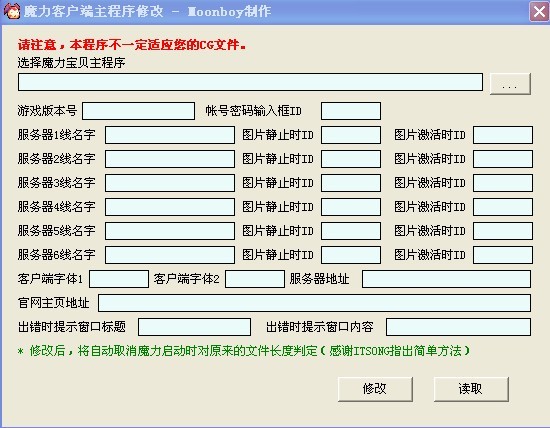Click the 读取 button
The height and width of the screenshot is (428, 550).
471,389
